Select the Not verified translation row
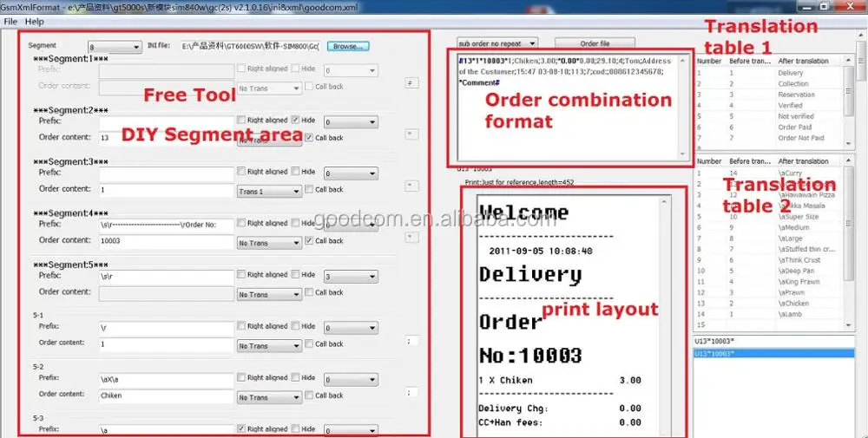 tap(769, 116)
